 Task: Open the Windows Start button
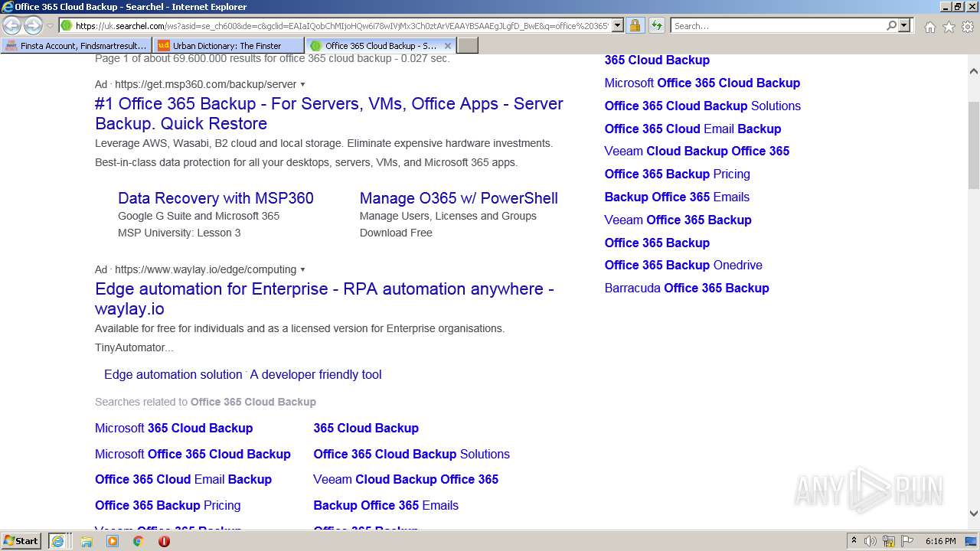point(21,540)
